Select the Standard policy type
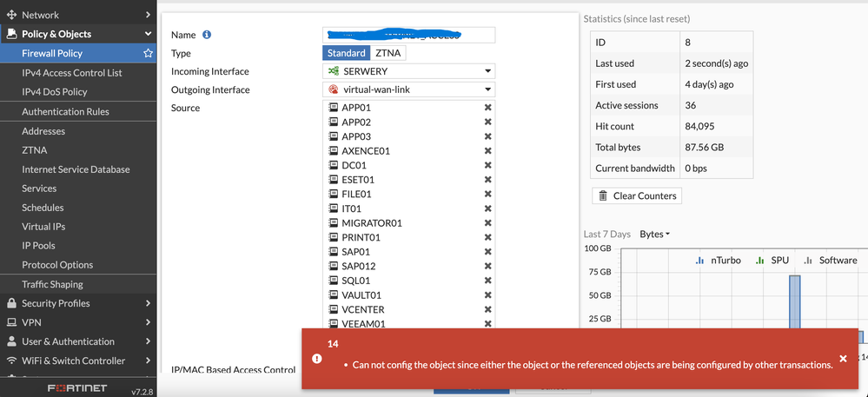This screenshot has width=868, height=397. [346, 53]
